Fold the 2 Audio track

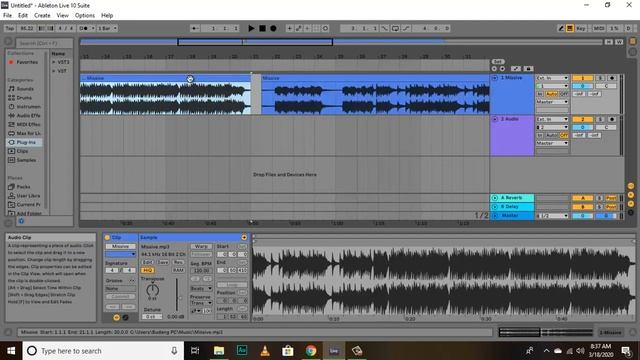[x=495, y=119]
